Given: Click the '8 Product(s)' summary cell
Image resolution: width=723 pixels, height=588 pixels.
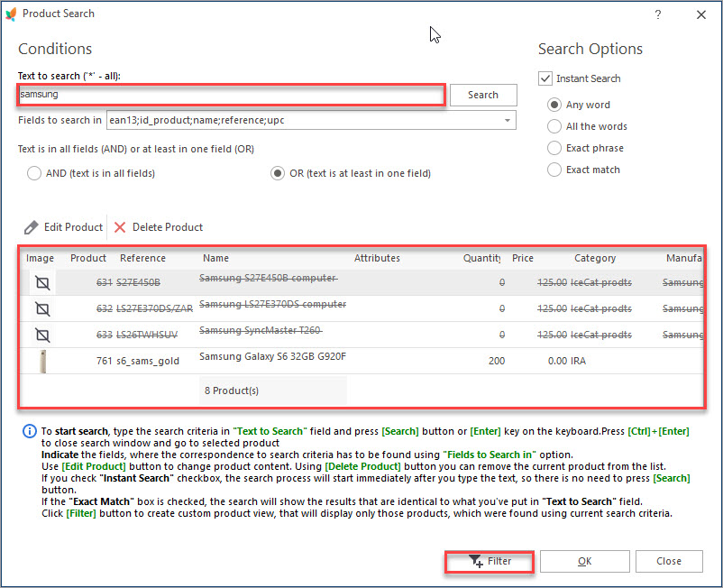Looking at the screenshot, I should click(x=272, y=391).
